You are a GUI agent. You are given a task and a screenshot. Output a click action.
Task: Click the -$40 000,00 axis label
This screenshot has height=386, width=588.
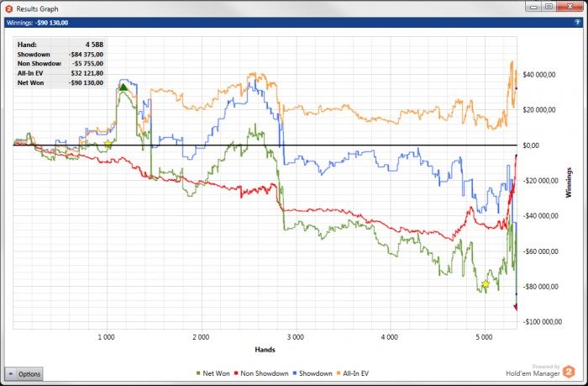(540, 216)
